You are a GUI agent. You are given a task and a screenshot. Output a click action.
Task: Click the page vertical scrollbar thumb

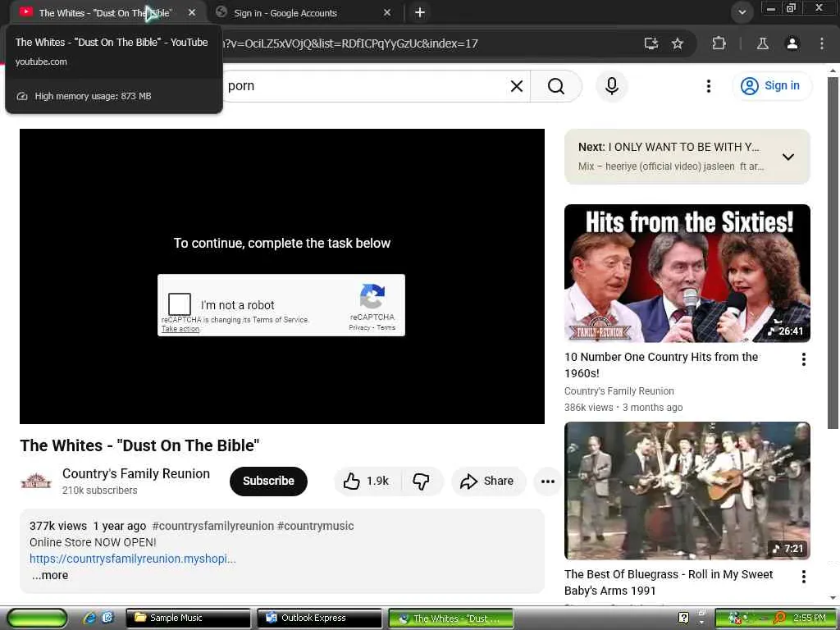click(x=833, y=252)
